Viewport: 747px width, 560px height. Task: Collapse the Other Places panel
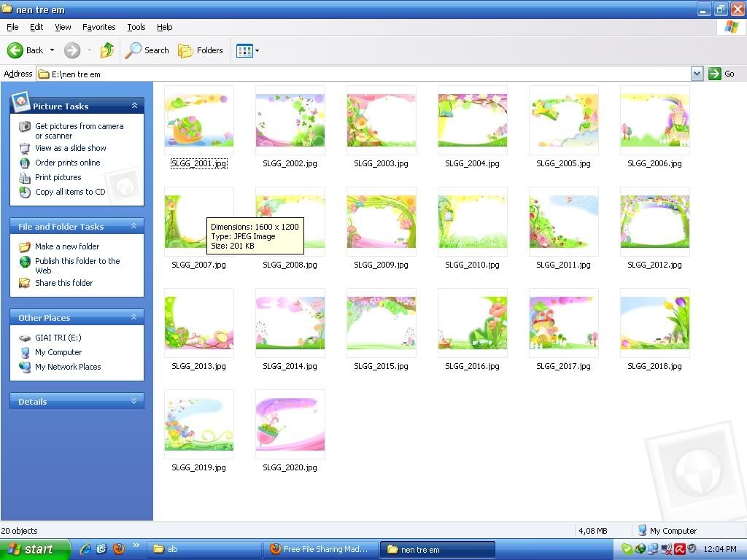[x=134, y=317]
